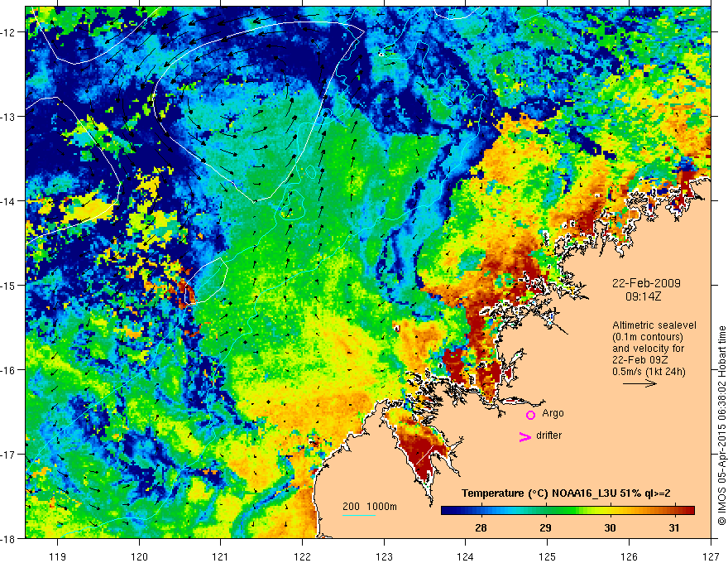
Task: Click the 30 tick on temperature scale
Action: pyautogui.click(x=610, y=527)
